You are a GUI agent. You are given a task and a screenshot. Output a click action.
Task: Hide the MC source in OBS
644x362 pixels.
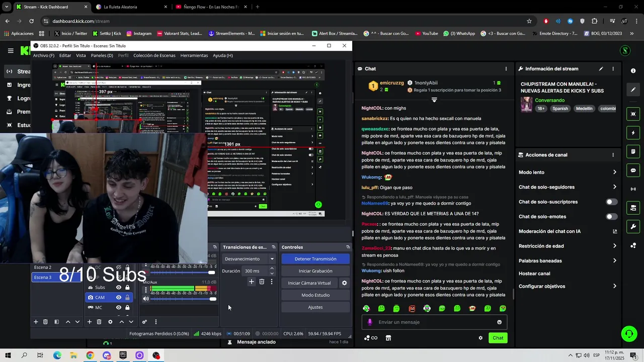click(x=119, y=307)
